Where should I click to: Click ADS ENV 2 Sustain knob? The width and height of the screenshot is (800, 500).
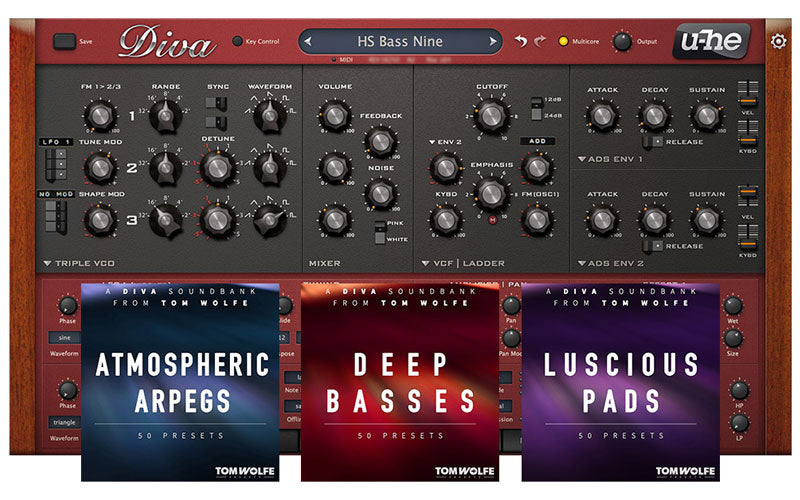[x=707, y=220]
